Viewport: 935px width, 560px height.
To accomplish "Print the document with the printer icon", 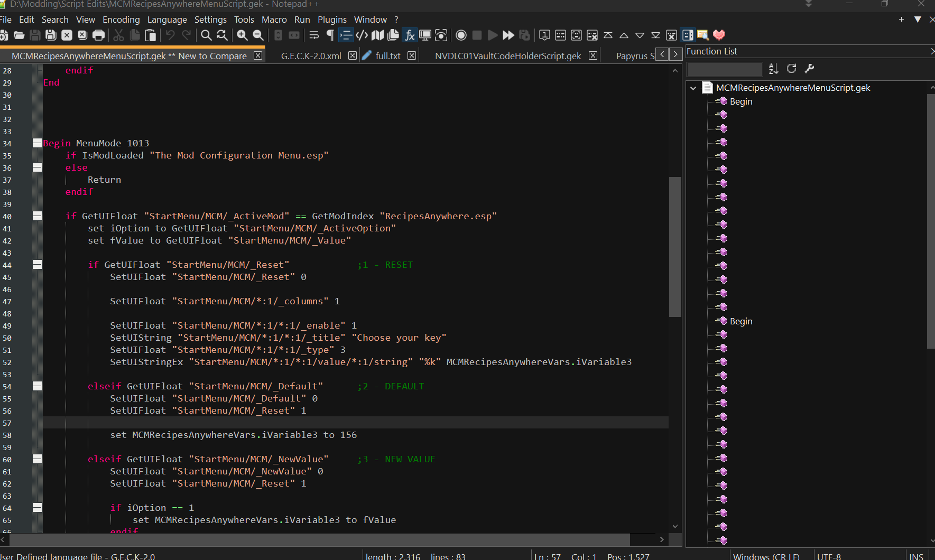I will point(98,35).
